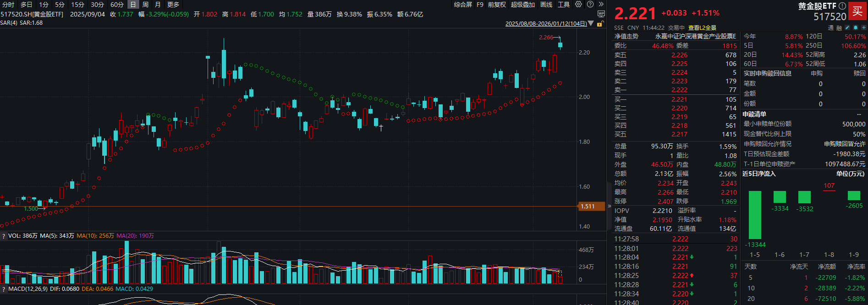
Task: Select the 月 monthly period tab
Action: point(158,5)
